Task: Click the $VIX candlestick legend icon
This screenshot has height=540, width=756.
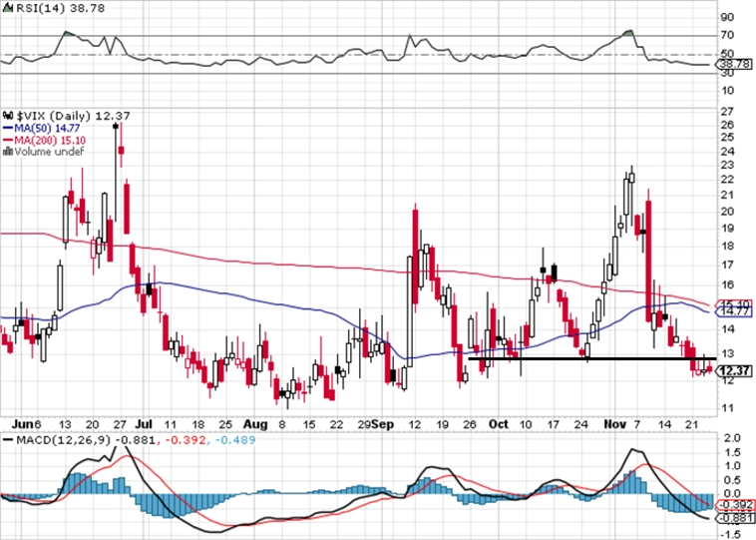Action: pyautogui.click(x=8, y=116)
